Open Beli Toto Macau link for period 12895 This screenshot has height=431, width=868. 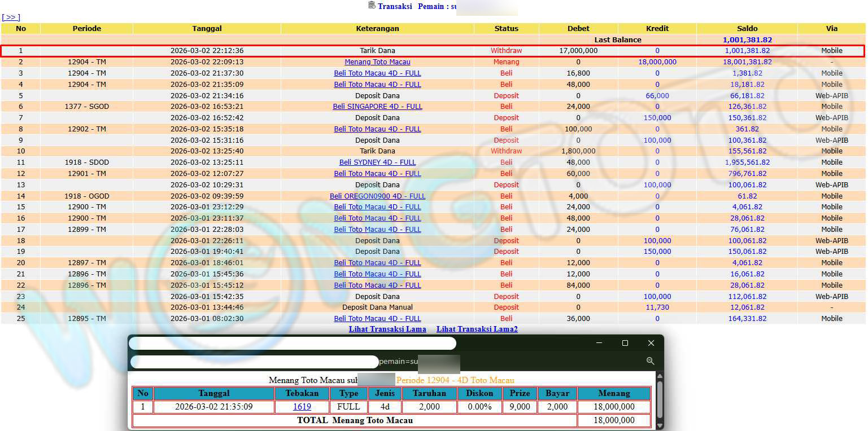(377, 319)
